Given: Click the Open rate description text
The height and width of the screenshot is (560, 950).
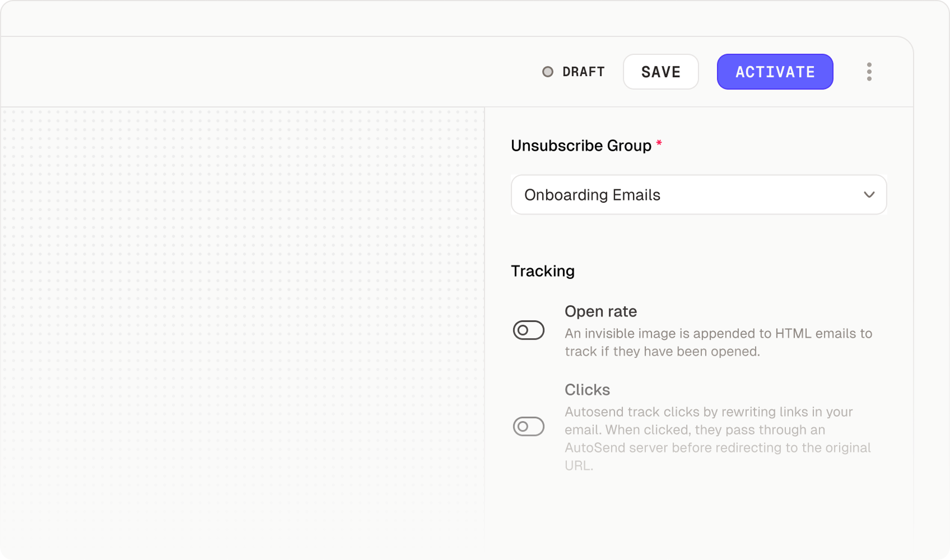Looking at the screenshot, I should click(x=718, y=342).
